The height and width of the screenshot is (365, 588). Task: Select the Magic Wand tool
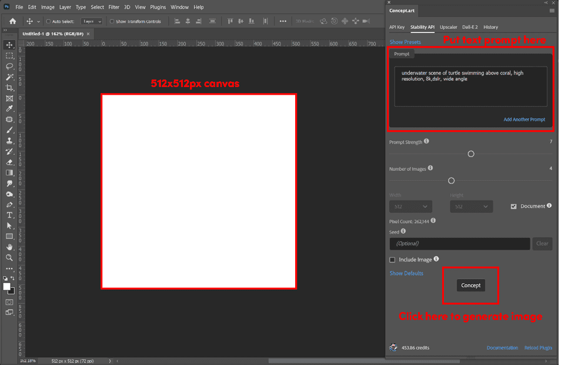9,77
